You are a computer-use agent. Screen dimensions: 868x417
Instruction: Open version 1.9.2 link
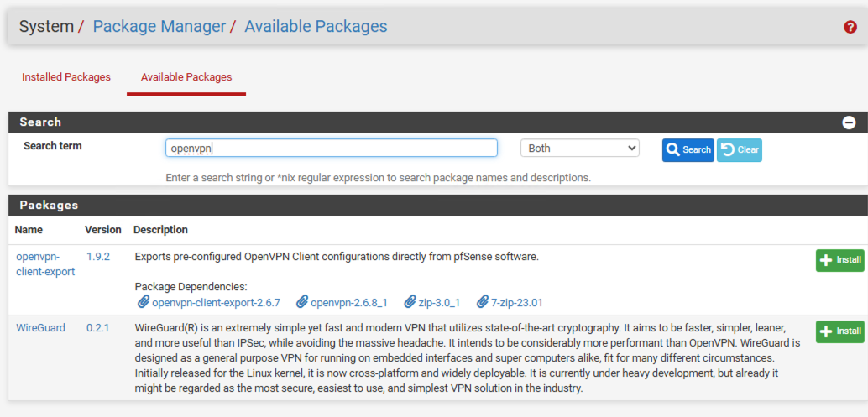[98, 257]
